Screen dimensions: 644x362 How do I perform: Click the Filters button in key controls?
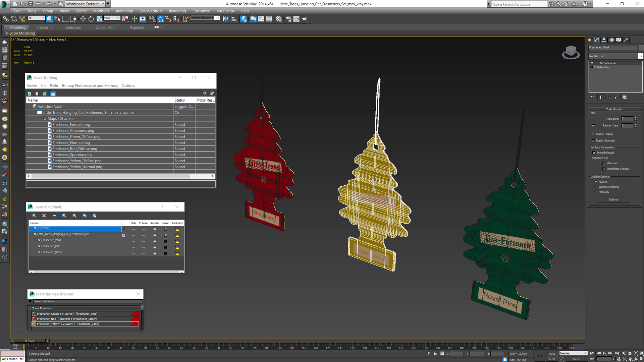tap(577, 359)
